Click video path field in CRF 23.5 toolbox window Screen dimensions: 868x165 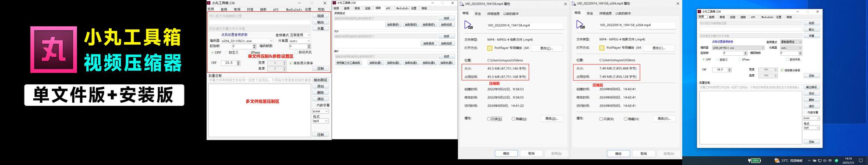pos(259,16)
